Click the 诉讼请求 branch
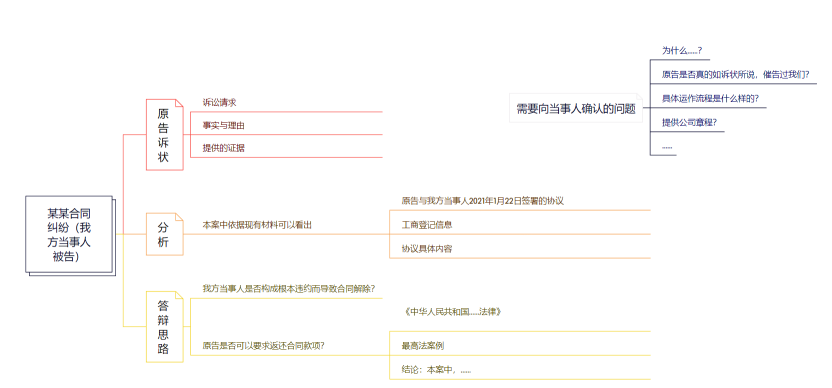 pyautogui.click(x=219, y=102)
